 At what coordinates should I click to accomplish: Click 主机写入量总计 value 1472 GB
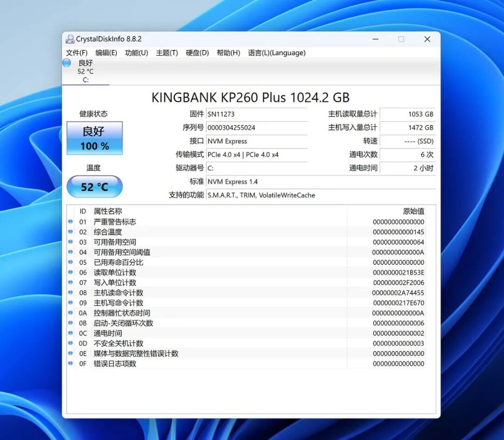[407, 127]
